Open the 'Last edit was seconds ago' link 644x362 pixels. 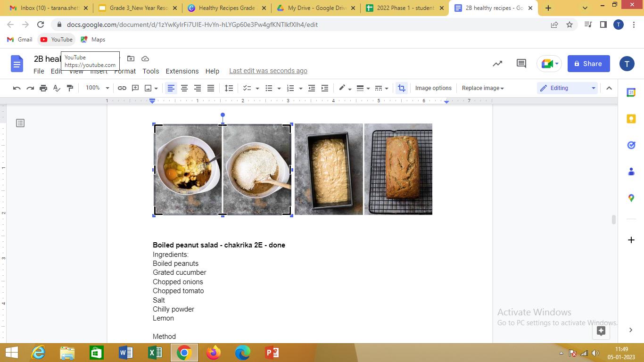coord(268,71)
